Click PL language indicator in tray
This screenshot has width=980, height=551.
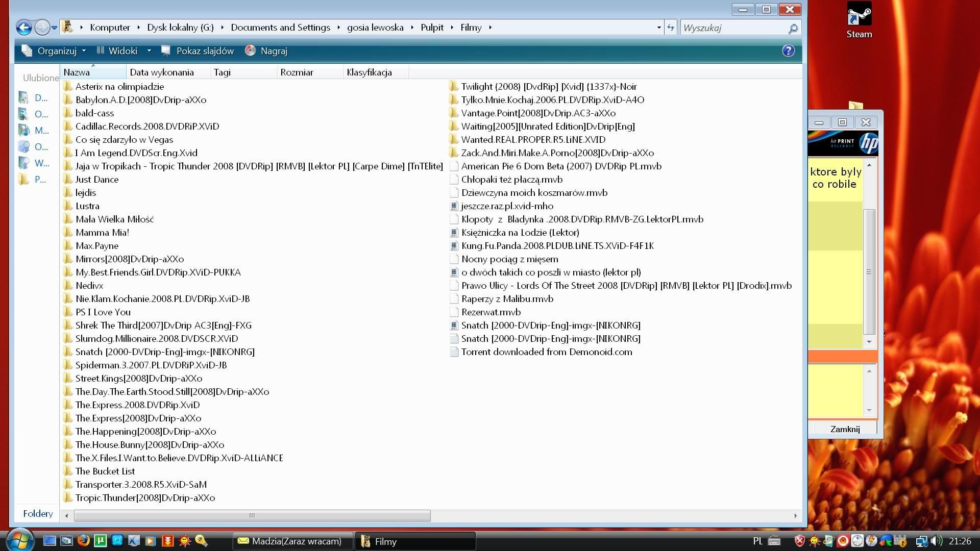[x=757, y=541]
